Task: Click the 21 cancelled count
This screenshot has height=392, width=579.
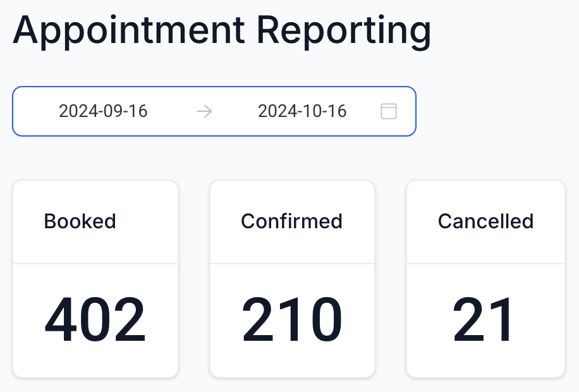Action: [x=484, y=320]
